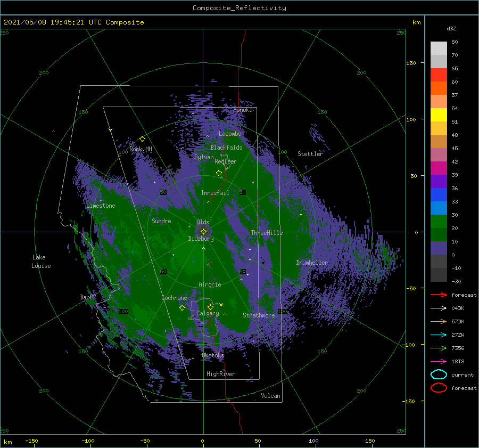Screen dimensions: 479x448
Task: Click the Vulcan city label
Action: [x=270, y=396]
